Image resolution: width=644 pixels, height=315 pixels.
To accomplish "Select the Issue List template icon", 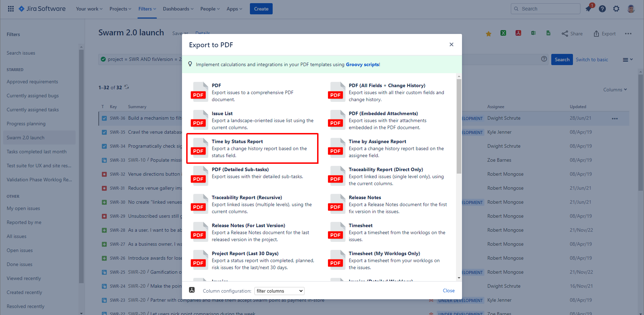I will point(199,120).
